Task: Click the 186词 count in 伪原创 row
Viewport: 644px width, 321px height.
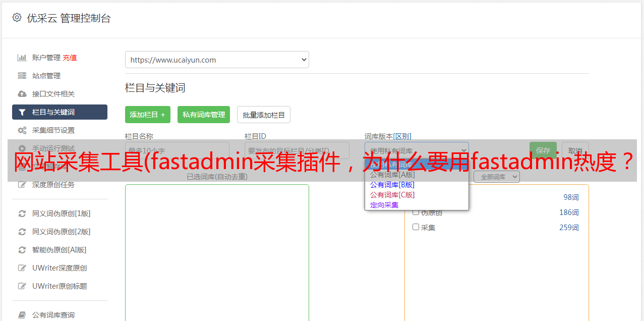Action: 569,212
